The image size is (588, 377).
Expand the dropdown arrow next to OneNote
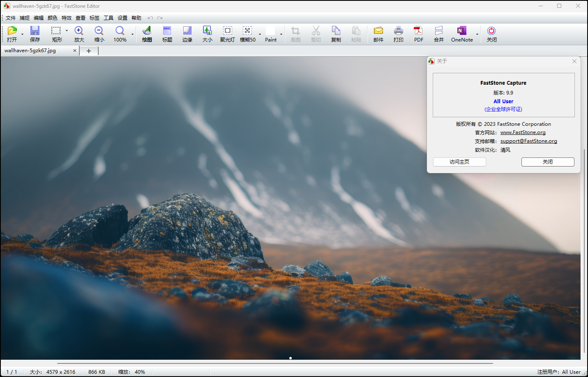(477, 34)
